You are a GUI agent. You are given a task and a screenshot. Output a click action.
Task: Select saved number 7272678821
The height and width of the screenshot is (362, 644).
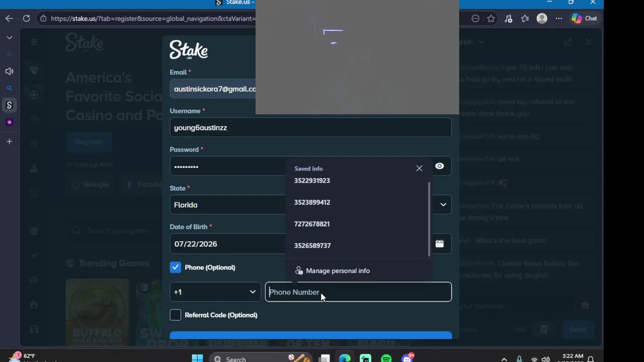[312, 224]
